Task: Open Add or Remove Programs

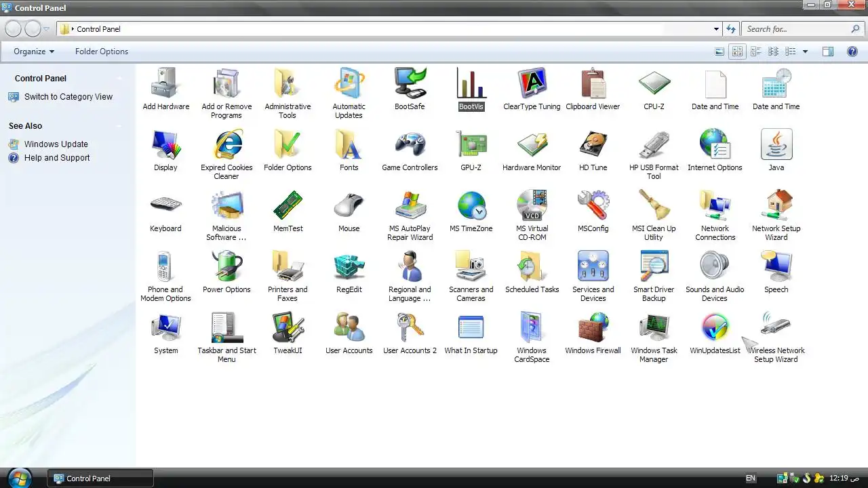Action: [x=226, y=94]
